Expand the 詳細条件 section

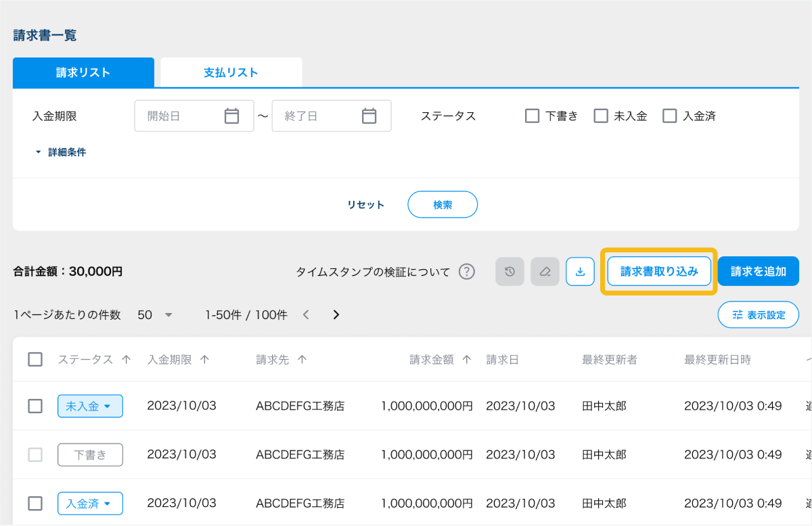point(61,152)
